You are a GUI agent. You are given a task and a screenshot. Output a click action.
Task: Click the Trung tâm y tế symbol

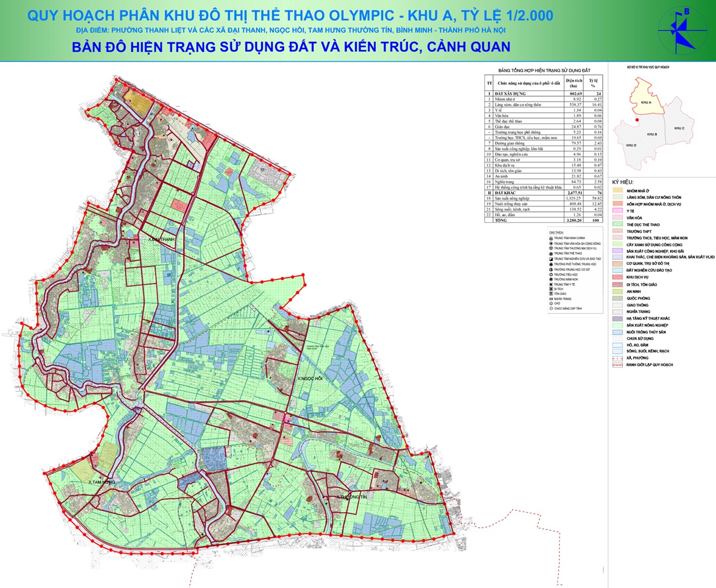click(550, 285)
